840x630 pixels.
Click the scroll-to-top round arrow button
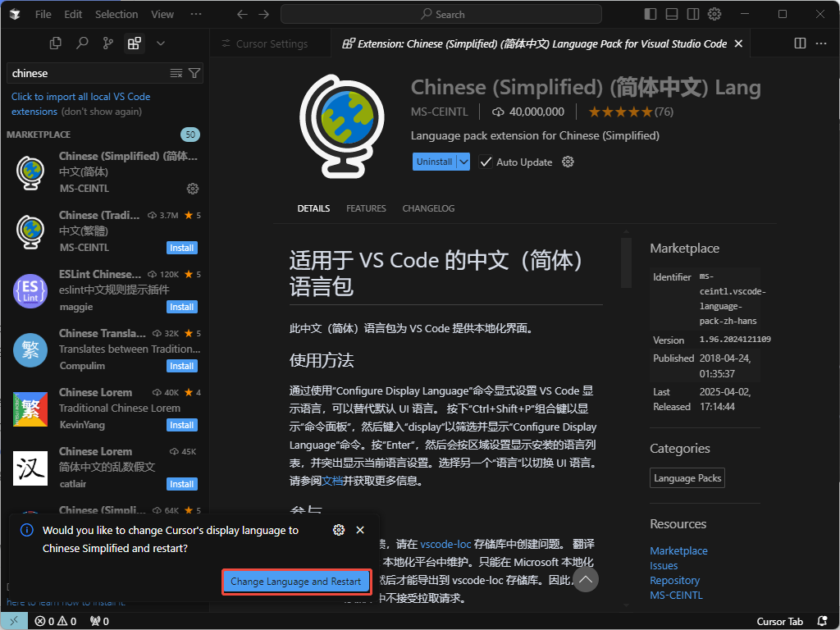(586, 580)
